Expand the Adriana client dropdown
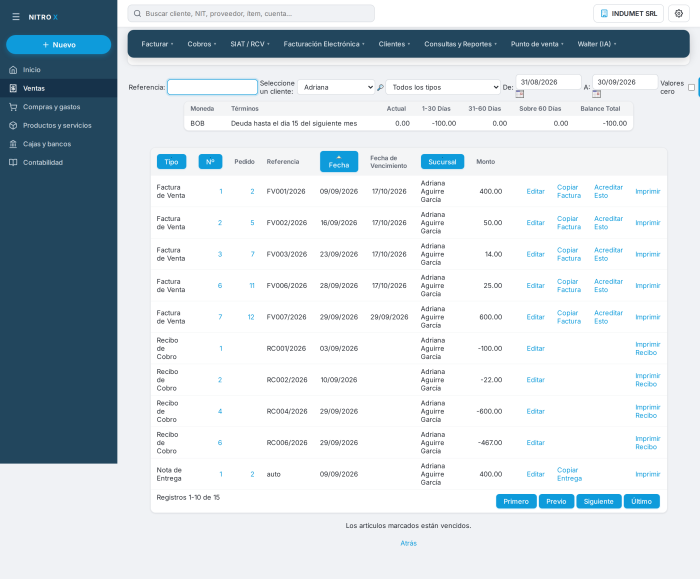This screenshot has width=700, height=579. point(336,87)
